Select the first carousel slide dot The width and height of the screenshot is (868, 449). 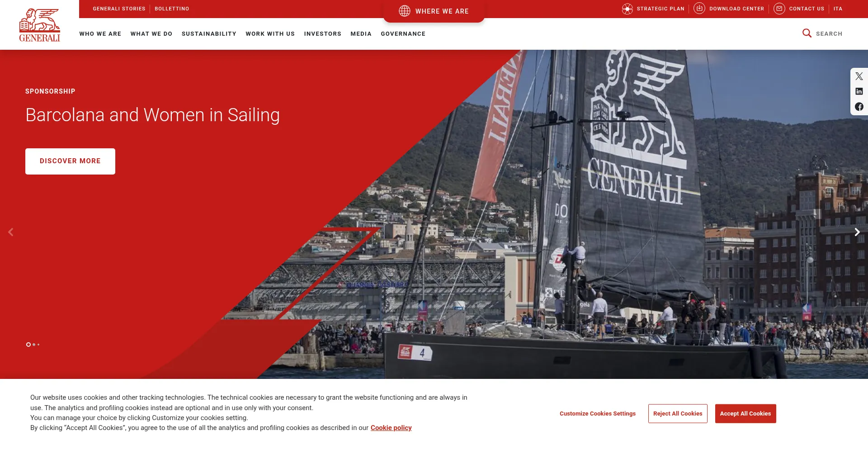point(28,345)
